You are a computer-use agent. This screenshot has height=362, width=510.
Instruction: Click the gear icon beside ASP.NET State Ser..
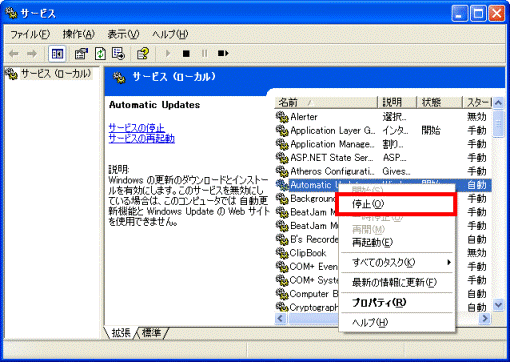[x=282, y=158]
